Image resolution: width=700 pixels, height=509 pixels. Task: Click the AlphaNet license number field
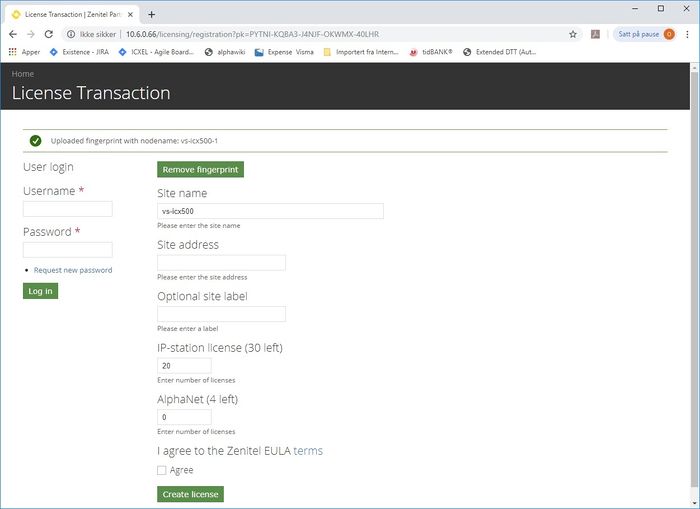point(184,417)
